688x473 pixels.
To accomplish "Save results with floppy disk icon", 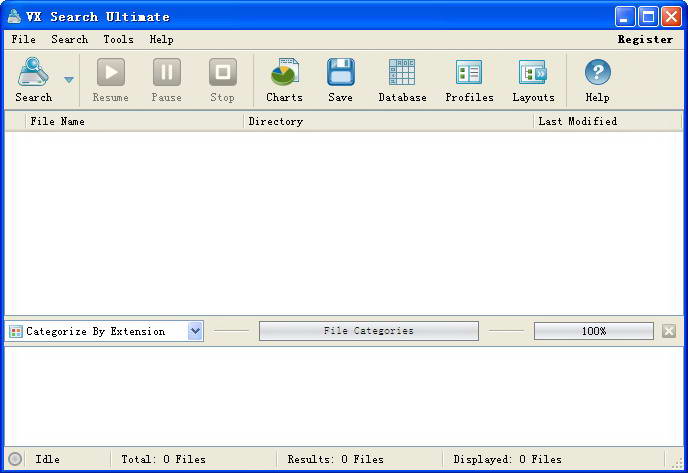I will (x=340, y=80).
